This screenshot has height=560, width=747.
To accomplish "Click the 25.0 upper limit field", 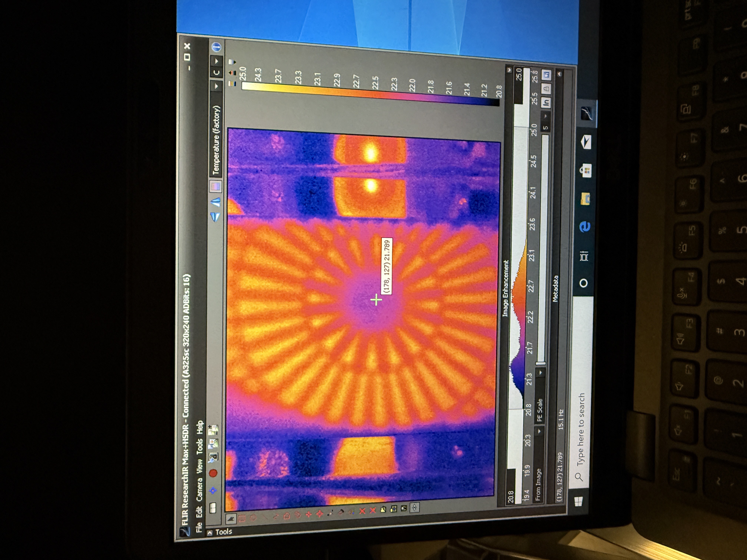I will (x=519, y=86).
